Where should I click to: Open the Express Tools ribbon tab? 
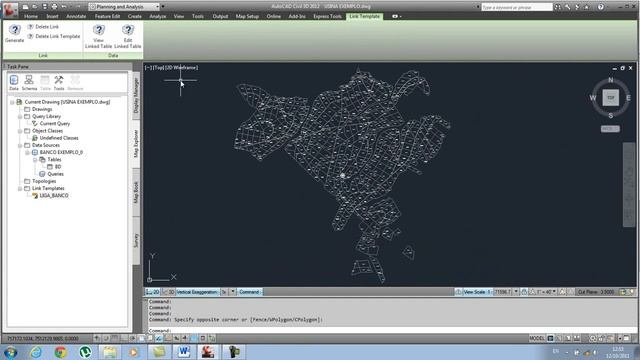point(327,16)
